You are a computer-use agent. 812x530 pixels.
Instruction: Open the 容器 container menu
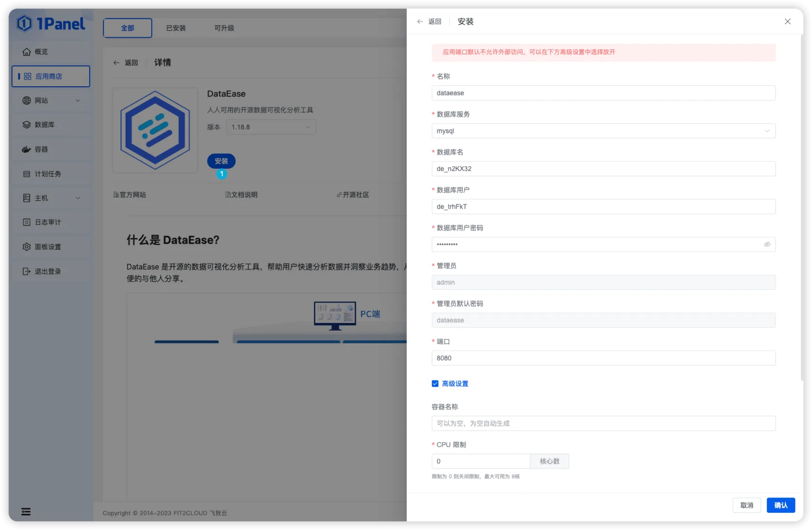click(51, 149)
